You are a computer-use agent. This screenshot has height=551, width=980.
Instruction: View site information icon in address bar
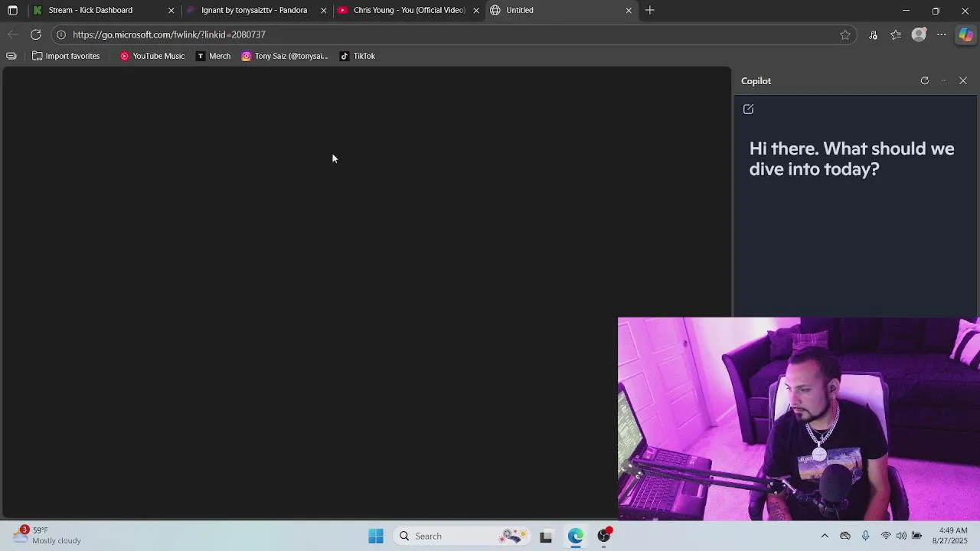click(x=61, y=34)
